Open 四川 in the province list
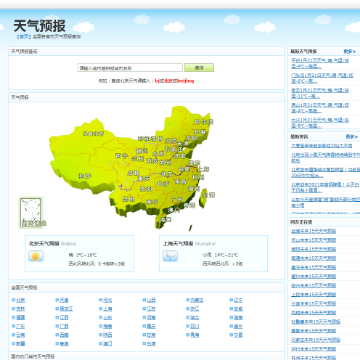The height and width of the screenshot is (360, 360). (x=195, y=326)
